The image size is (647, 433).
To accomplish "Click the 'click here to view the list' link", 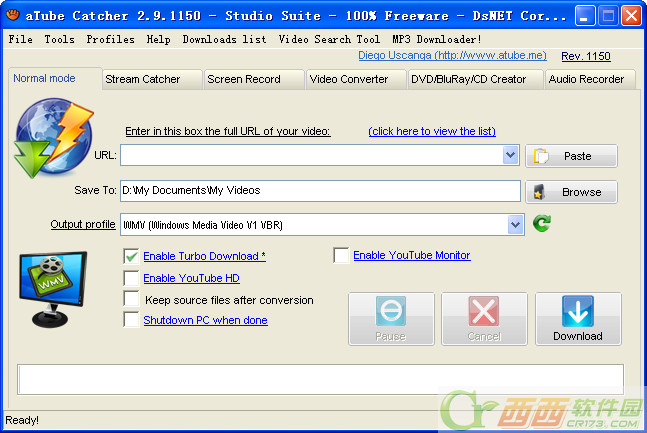I will tap(431, 131).
